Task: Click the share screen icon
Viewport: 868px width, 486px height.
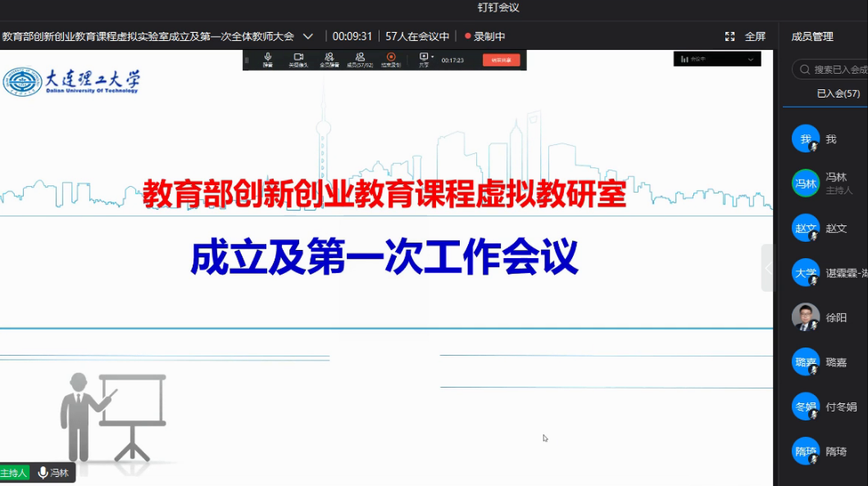Action: (x=424, y=57)
